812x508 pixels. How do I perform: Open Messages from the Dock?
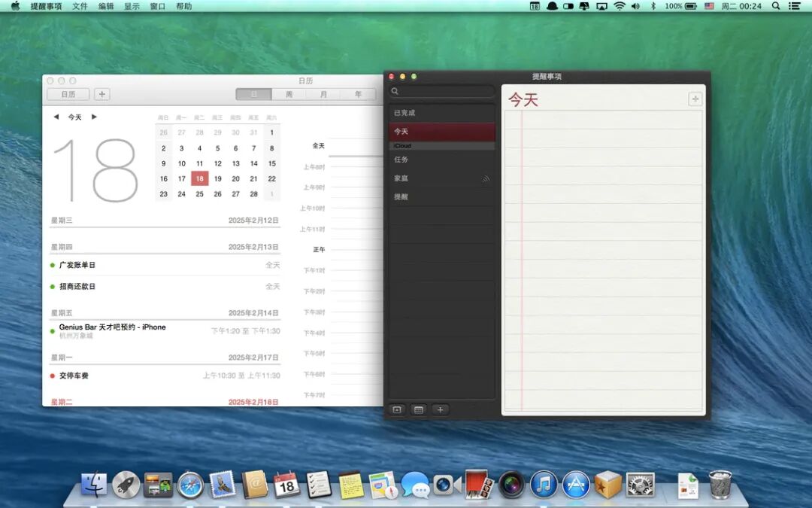[415, 485]
